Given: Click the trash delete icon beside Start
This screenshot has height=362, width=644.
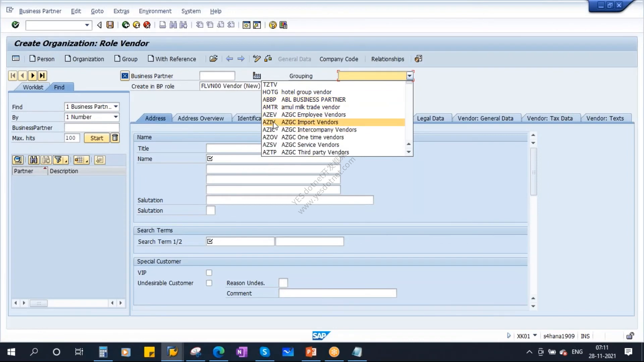Looking at the screenshot, I should pyautogui.click(x=115, y=138).
